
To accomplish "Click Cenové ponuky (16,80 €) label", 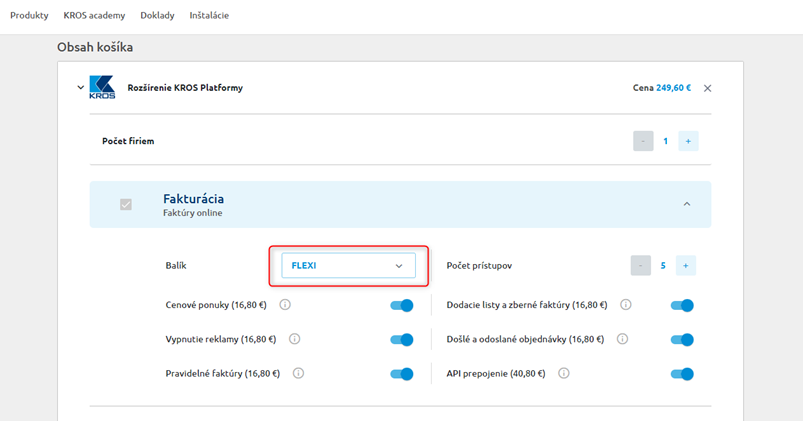I will tap(216, 305).
